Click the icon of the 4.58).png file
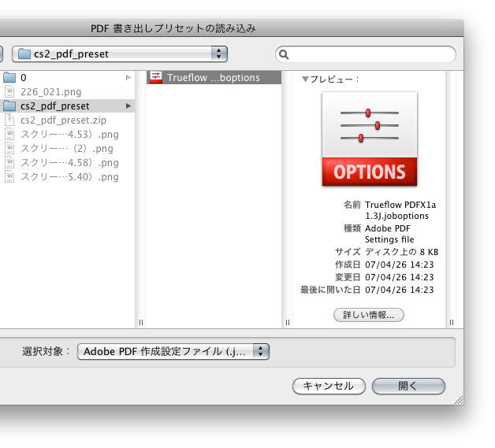 (9, 163)
